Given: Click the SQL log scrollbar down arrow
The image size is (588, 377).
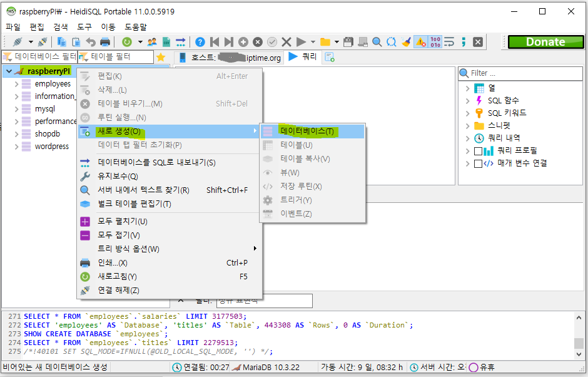Looking at the screenshot, I should coord(579,354).
